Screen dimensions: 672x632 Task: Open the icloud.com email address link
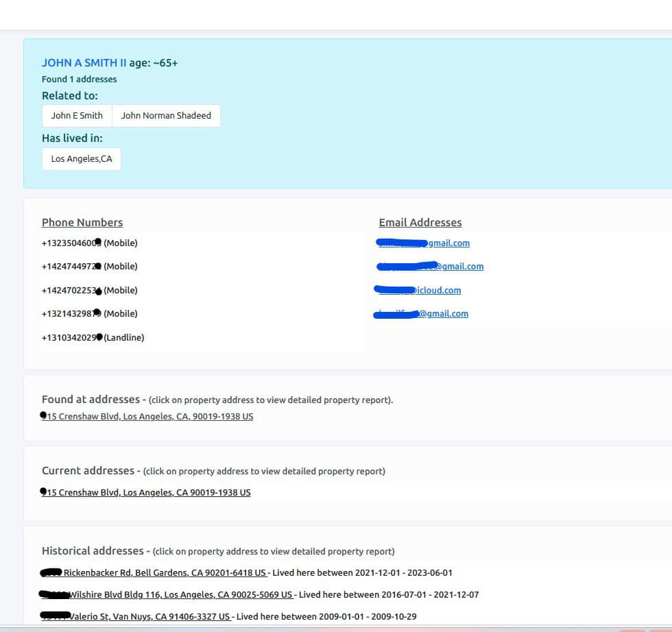(437, 290)
